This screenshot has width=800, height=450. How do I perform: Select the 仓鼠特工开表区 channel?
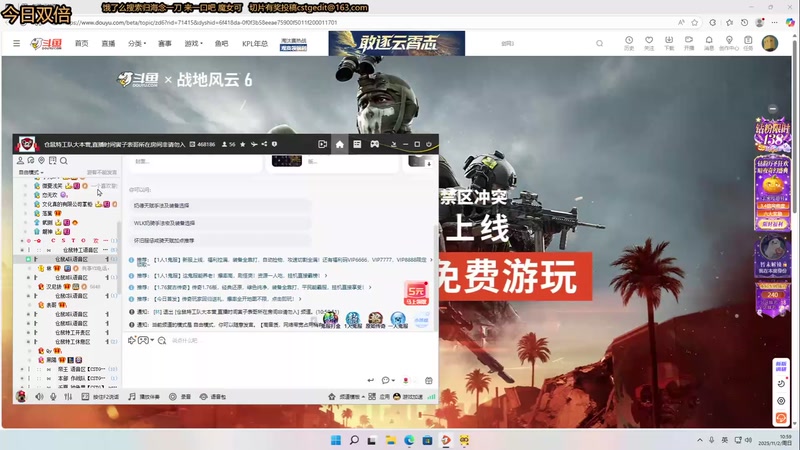[72, 332]
